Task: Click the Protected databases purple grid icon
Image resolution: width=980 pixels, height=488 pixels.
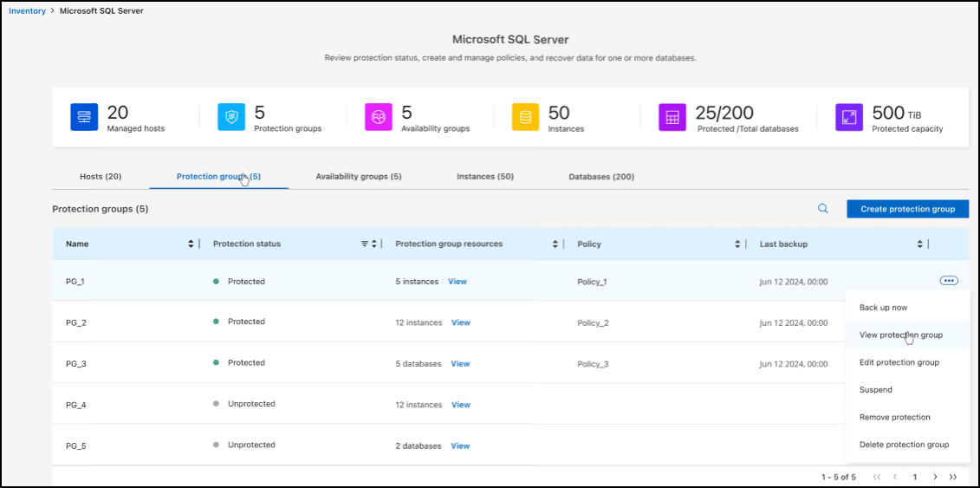Action: 672,117
